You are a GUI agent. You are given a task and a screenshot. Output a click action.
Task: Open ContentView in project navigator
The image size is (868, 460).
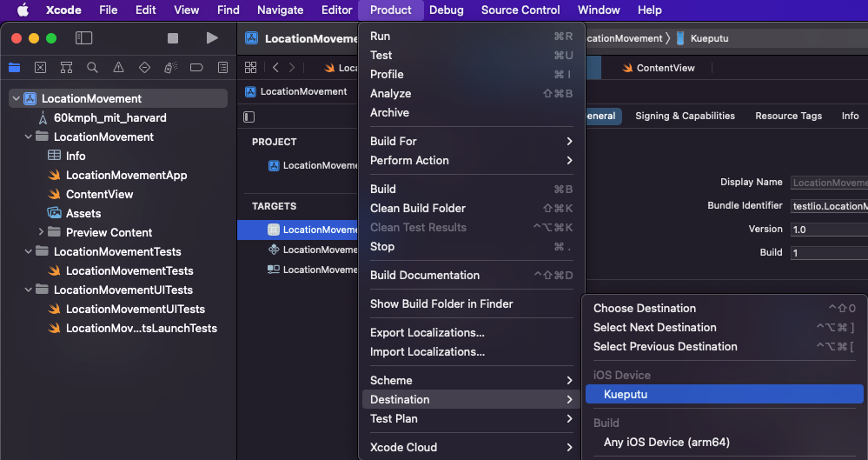tap(90, 194)
